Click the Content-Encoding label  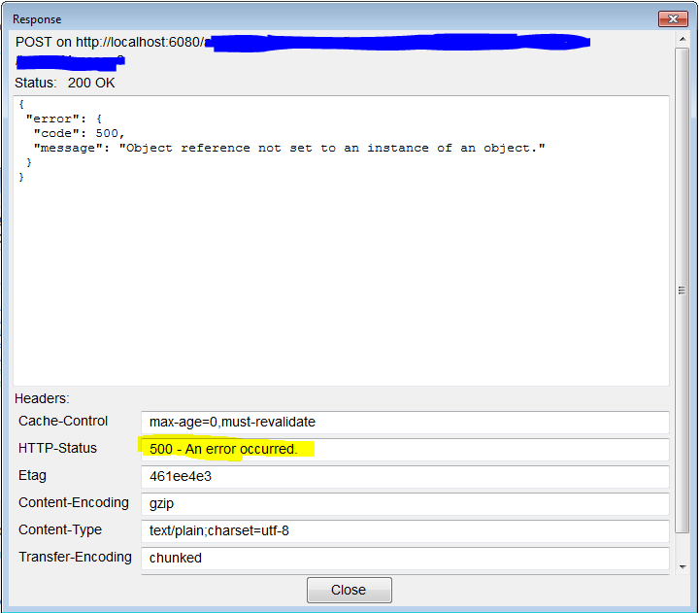click(74, 502)
